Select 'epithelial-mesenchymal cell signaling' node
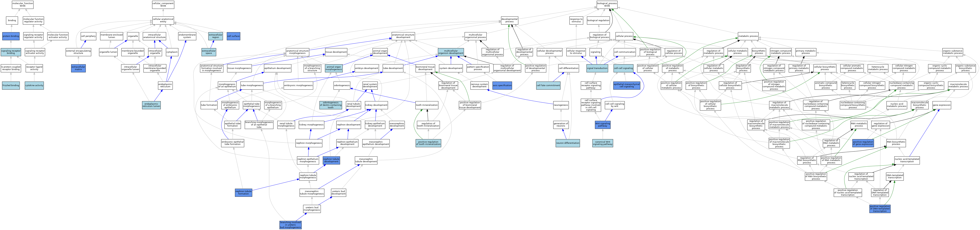This screenshot has height=230, width=980. 627,86
